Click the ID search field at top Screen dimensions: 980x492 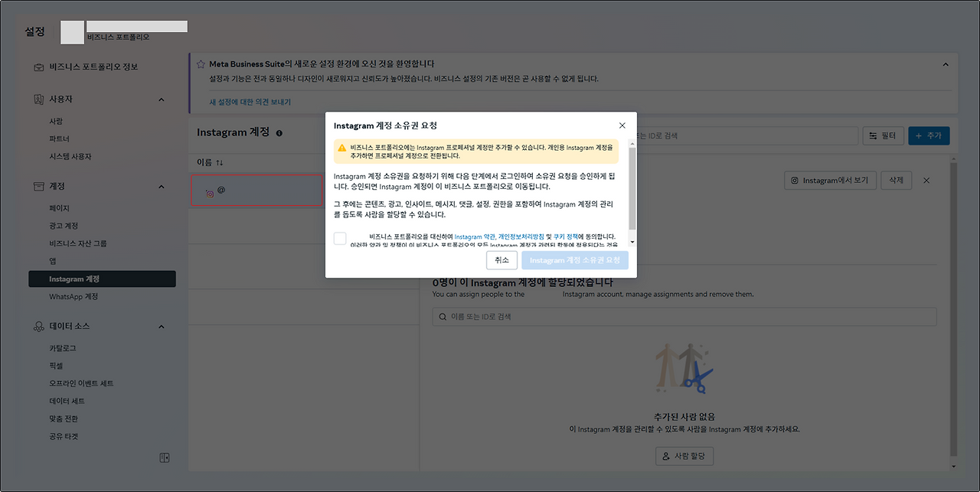point(746,136)
